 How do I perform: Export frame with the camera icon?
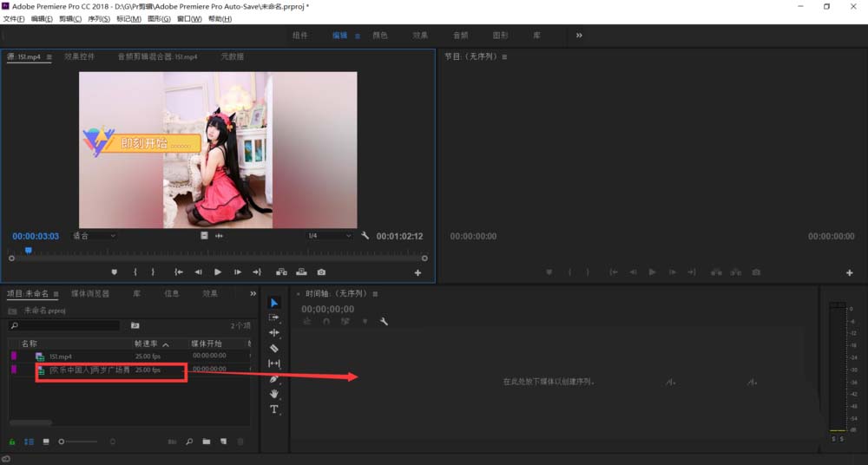click(321, 272)
